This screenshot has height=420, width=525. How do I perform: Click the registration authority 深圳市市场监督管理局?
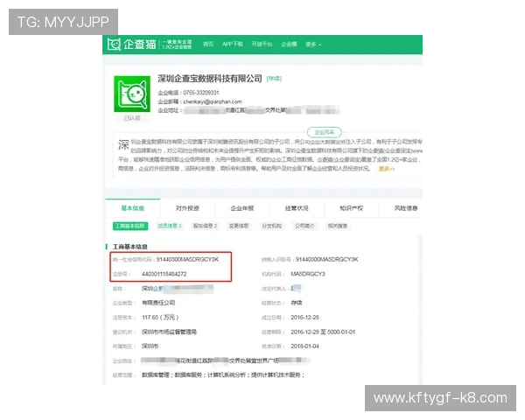[x=169, y=332]
